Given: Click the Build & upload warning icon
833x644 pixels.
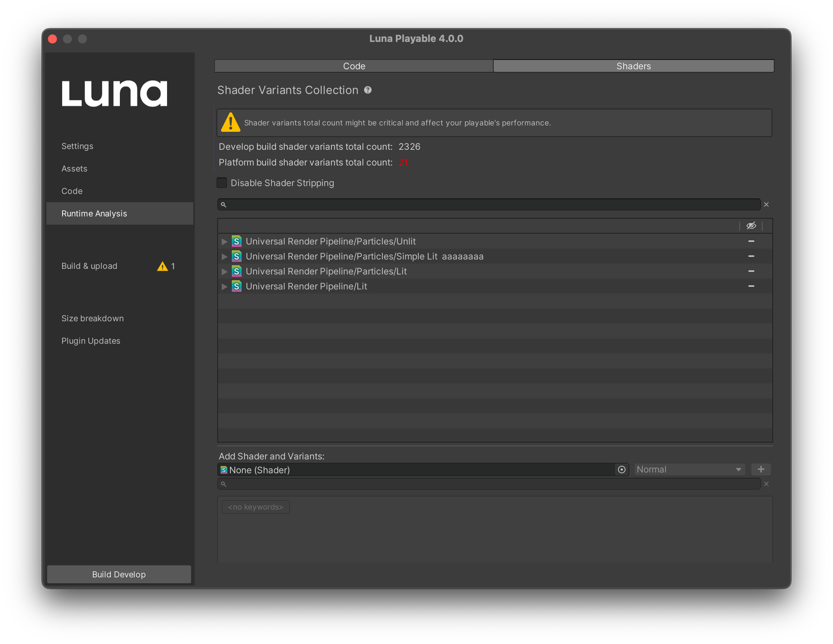Looking at the screenshot, I should [163, 266].
